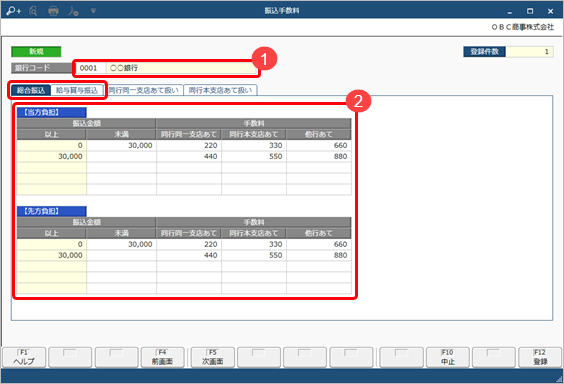Click ＯＢＣ商事株式会社 company name
564x384 pixels.
[522, 27]
